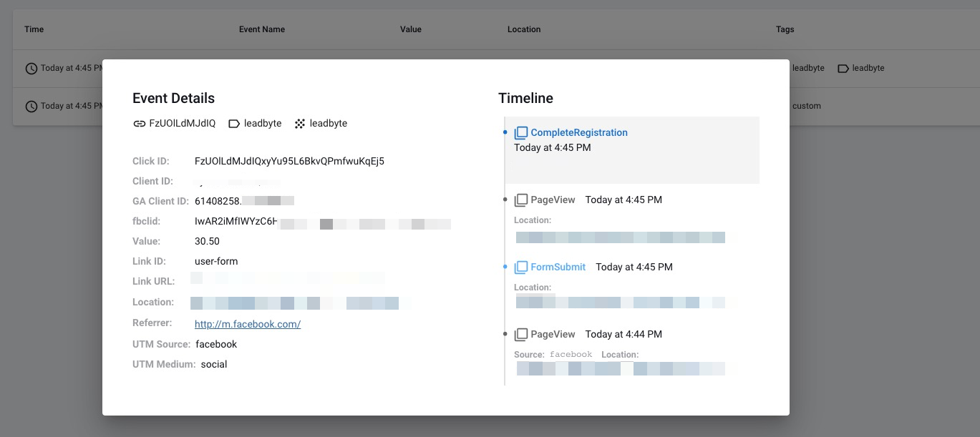Click the Tags column header
The width and height of the screenshot is (980, 437).
(x=785, y=30)
